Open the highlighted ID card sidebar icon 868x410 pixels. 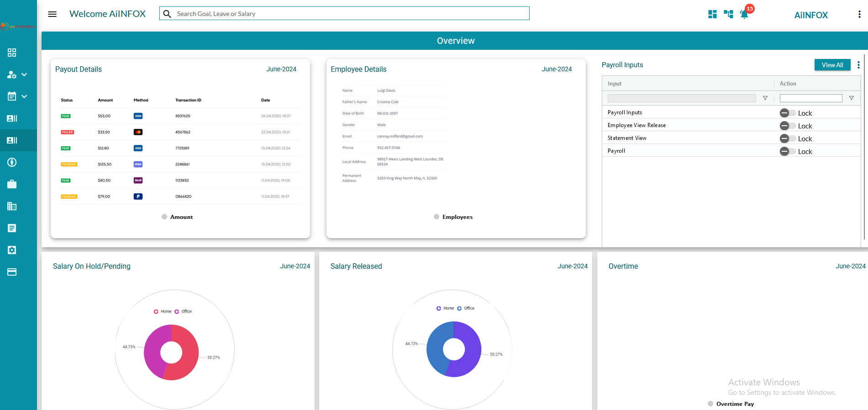(12, 140)
